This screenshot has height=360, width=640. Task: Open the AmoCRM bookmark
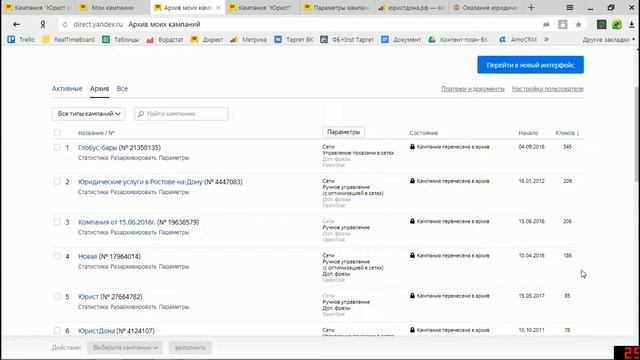518,40
